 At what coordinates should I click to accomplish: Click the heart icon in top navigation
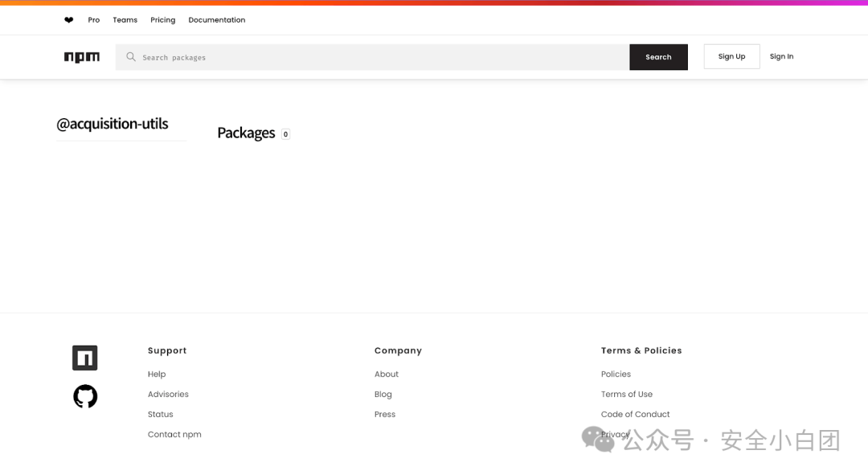pos(68,20)
